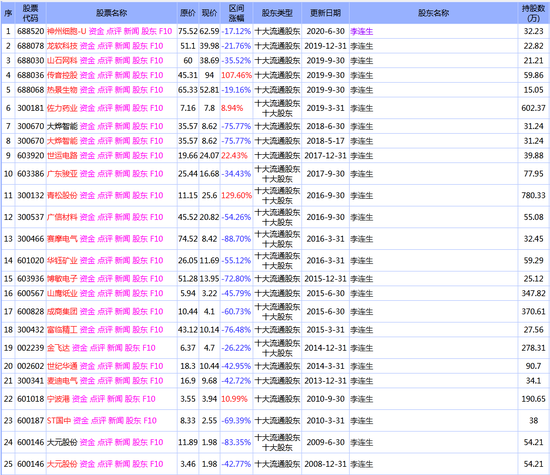
Task: Click the 现价 column header
Action: 209,13
